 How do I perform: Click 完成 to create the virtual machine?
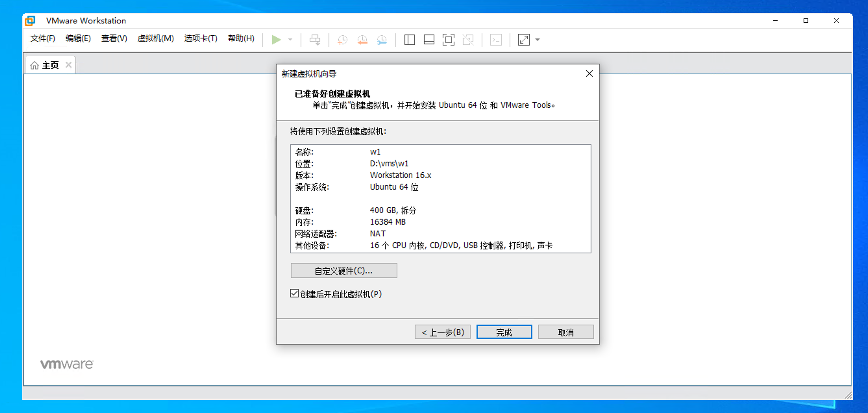coord(504,332)
